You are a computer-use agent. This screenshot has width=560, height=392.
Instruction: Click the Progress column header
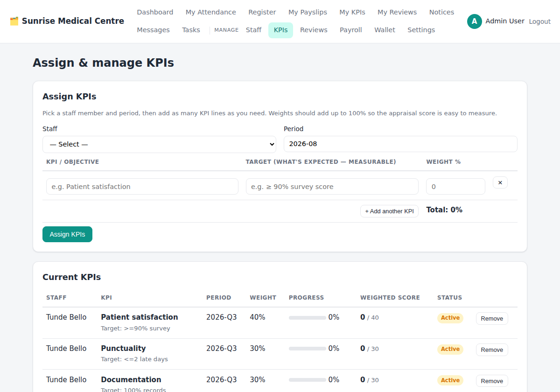click(x=306, y=298)
